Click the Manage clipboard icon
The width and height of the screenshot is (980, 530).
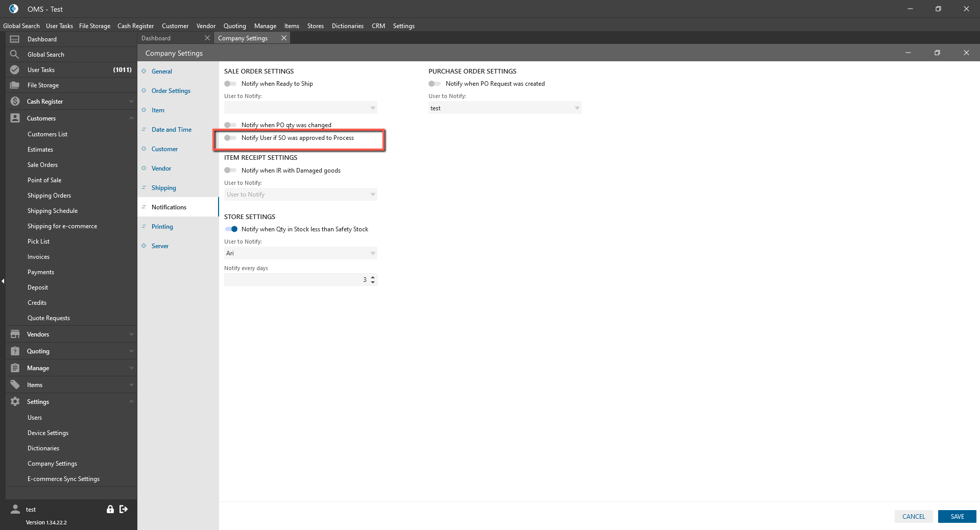click(15, 368)
